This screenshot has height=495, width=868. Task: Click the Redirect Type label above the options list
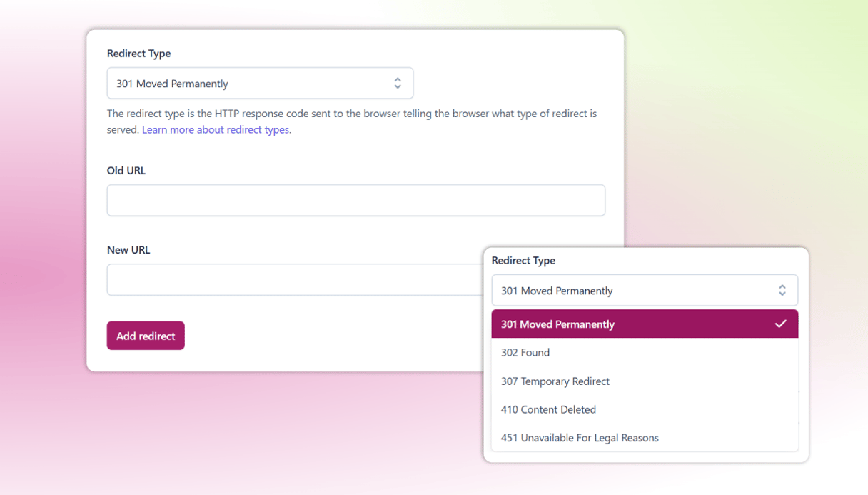point(523,261)
